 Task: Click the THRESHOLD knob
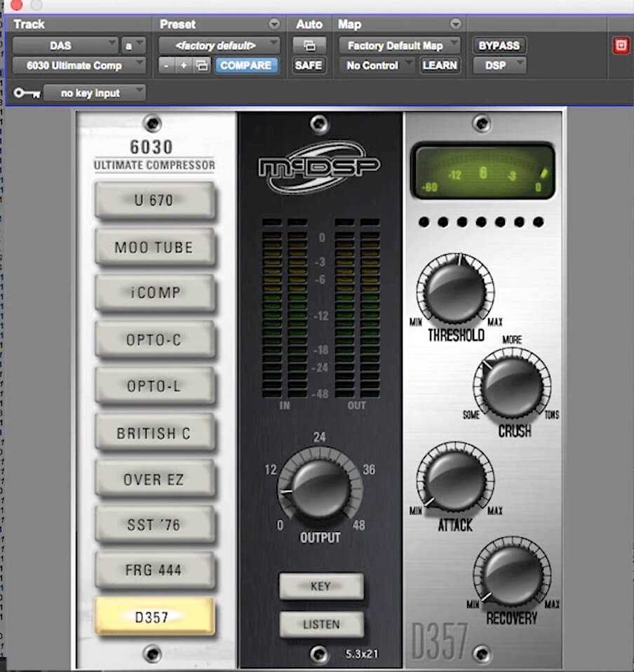tap(456, 291)
